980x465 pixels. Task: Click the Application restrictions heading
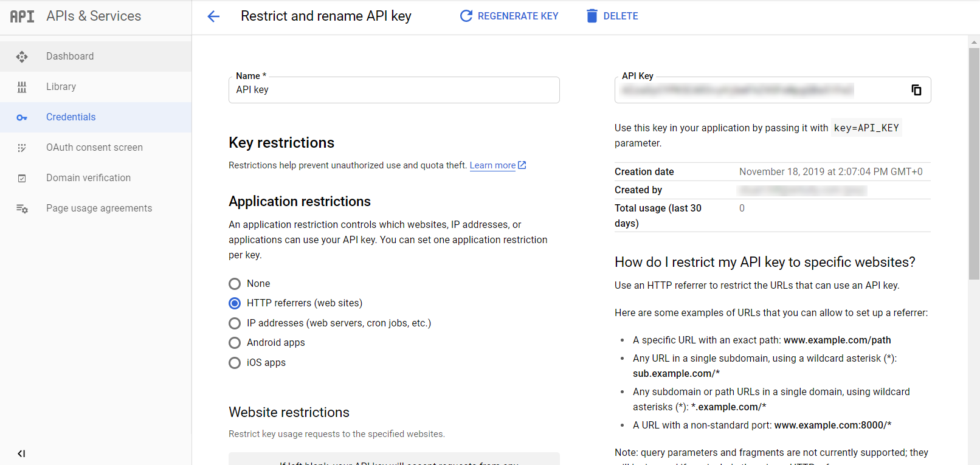coord(300,202)
